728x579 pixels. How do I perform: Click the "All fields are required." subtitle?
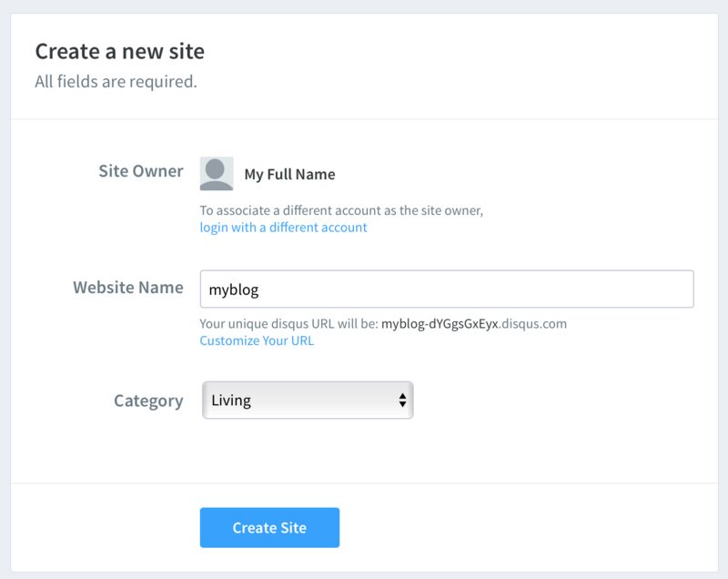(116, 82)
